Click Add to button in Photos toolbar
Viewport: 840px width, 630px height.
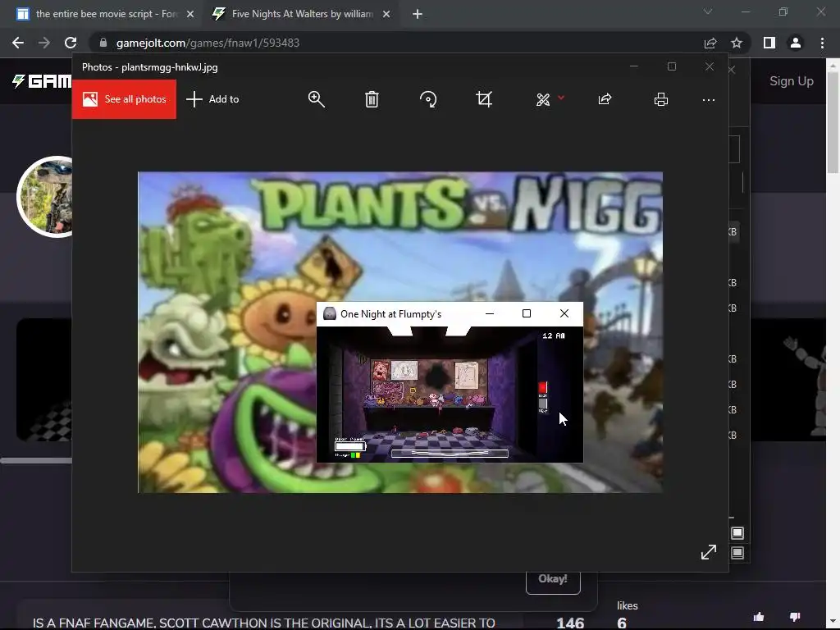[x=212, y=99]
